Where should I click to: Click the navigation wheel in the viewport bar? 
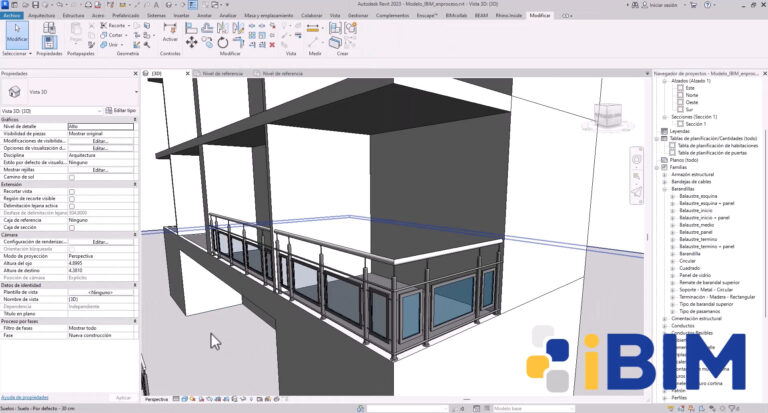[x=635, y=158]
